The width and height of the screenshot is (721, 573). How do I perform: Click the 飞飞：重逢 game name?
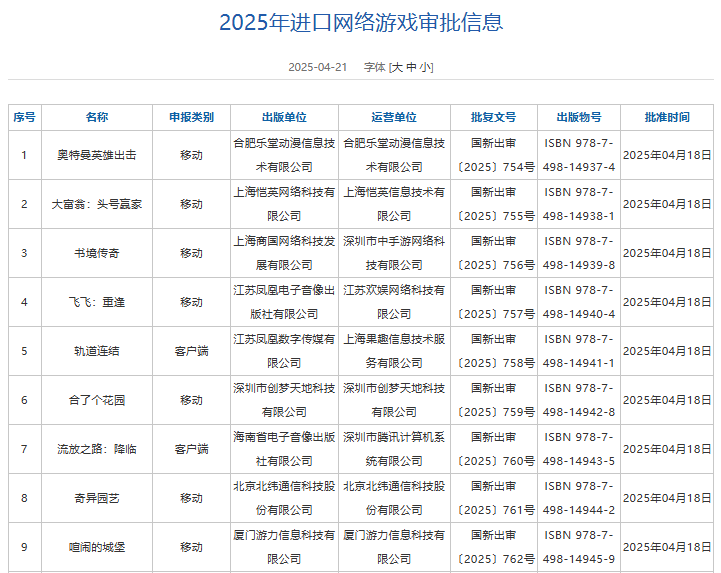coord(97,302)
